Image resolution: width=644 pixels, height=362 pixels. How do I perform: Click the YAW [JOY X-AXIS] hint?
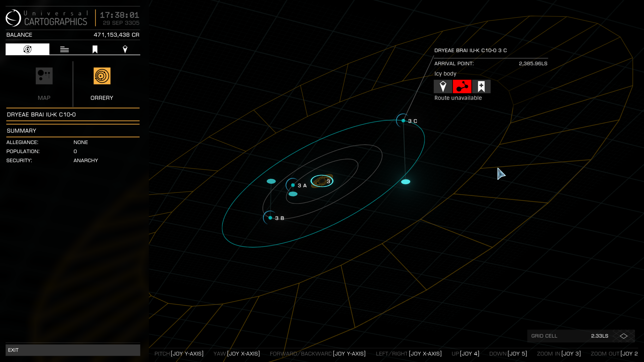click(237, 353)
